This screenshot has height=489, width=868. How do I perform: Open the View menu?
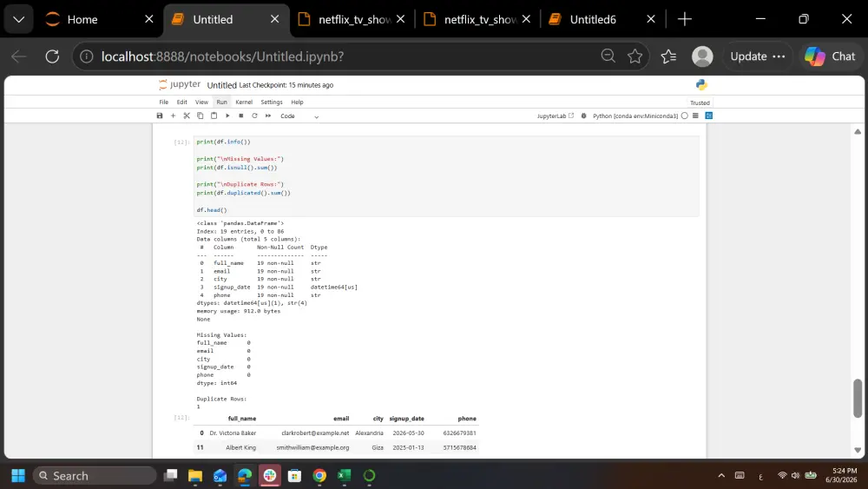(x=201, y=102)
